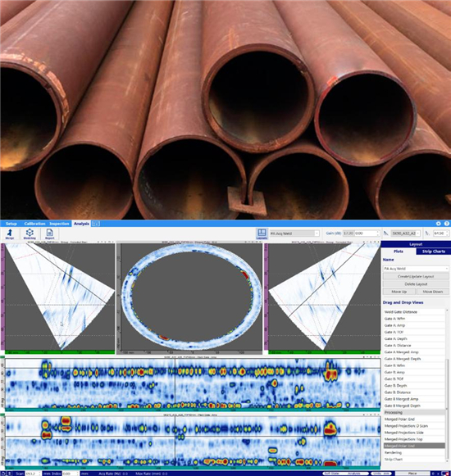Switch to the Setup tab

[x=11, y=224]
